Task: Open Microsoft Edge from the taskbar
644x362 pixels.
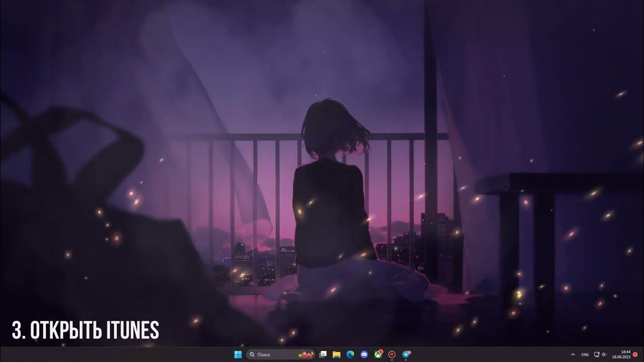Action: [350, 354]
